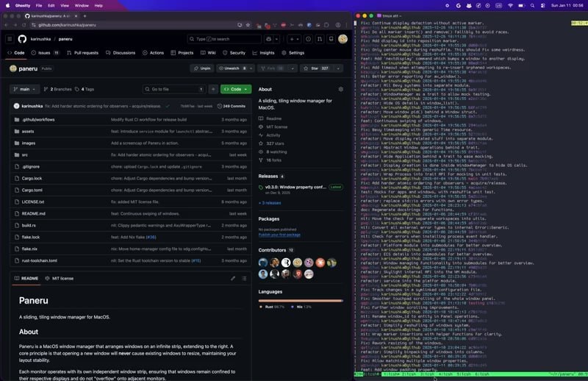Switch to the Pull requests tab
This screenshot has width=588, height=381.
pyautogui.click(x=82, y=53)
